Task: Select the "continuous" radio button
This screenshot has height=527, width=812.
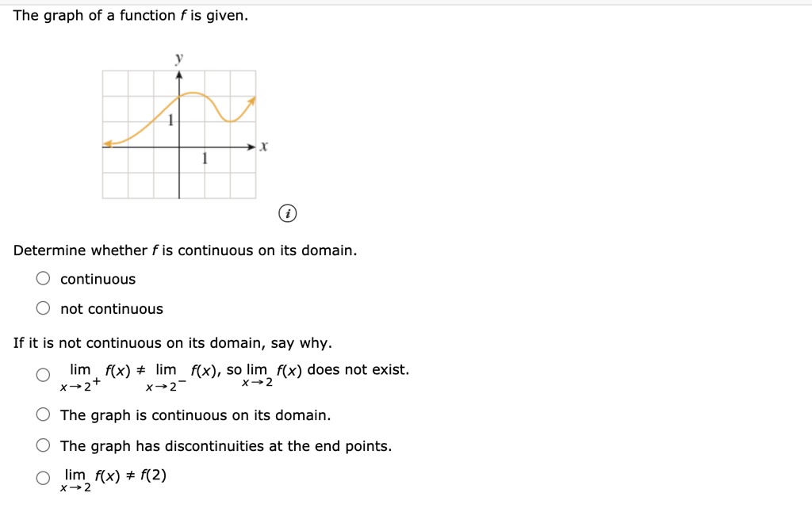Action: [x=44, y=278]
